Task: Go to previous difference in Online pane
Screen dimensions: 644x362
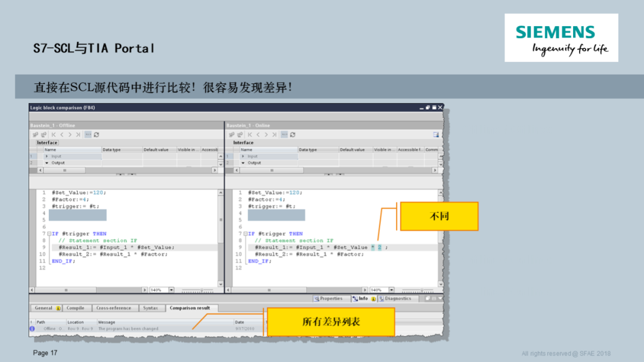Action: 258,135
